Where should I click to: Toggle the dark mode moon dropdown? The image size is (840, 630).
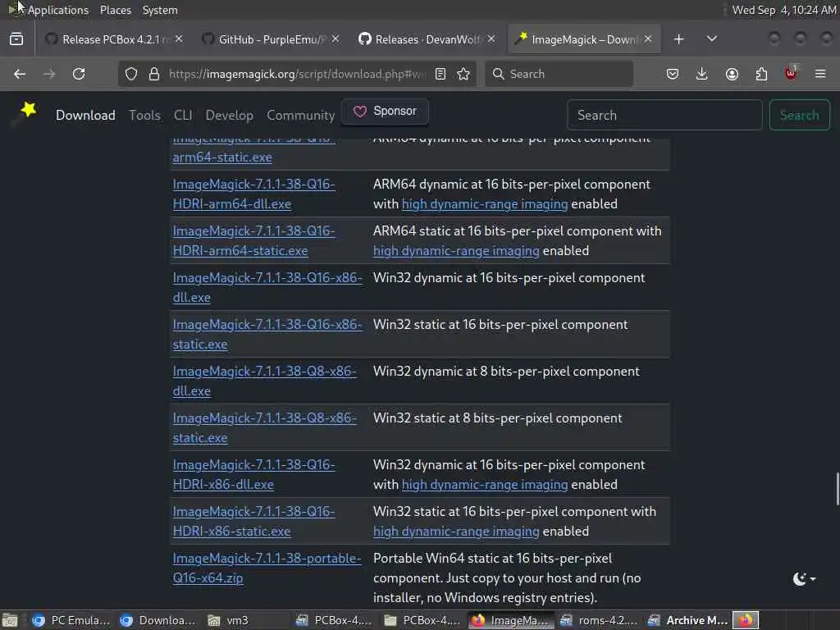pyautogui.click(x=804, y=578)
